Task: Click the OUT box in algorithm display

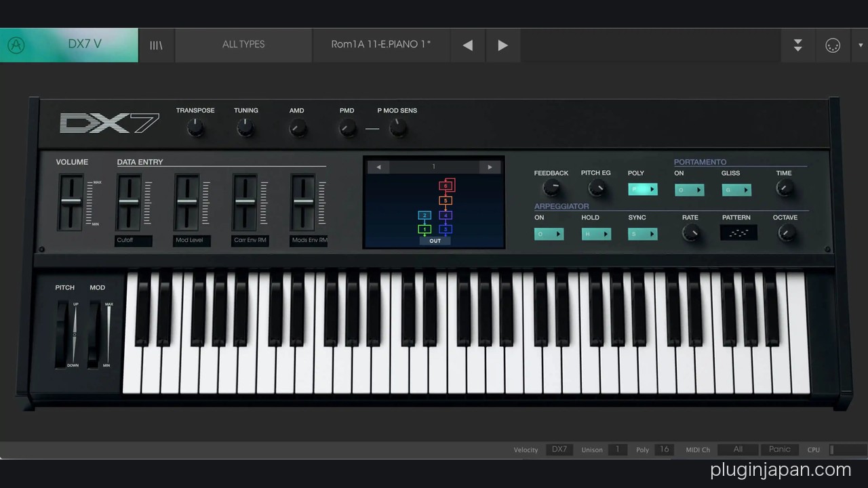Action: [x=435, y=241]
